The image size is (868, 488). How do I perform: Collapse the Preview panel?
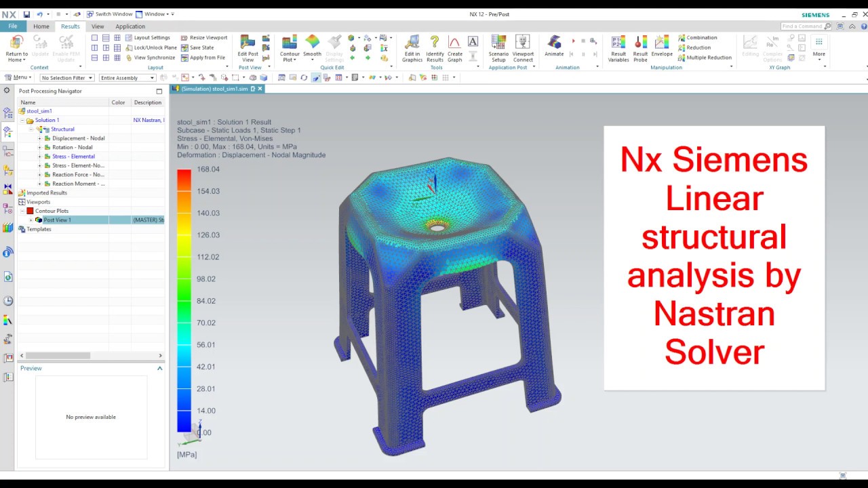160,368
